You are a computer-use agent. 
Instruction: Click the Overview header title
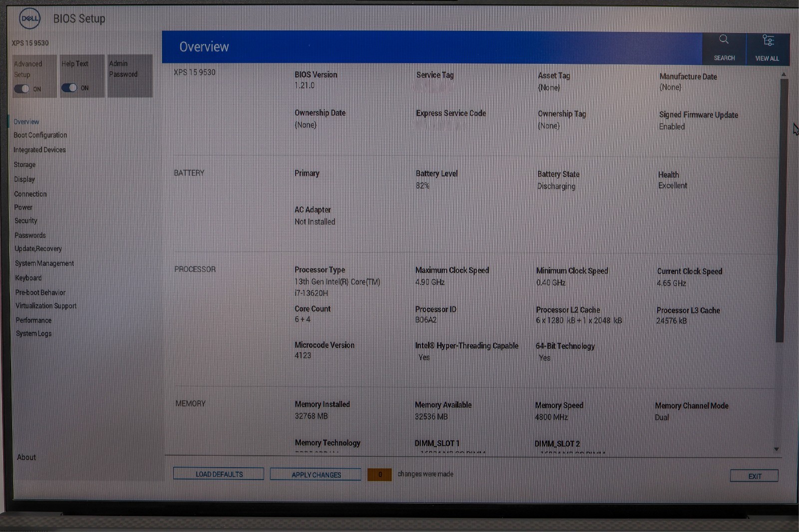pos(204,47)
